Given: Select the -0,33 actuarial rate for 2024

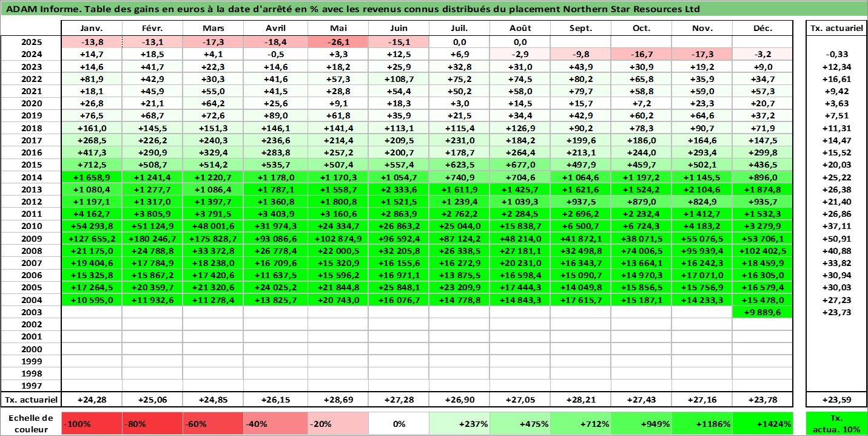Looking at the screenshot, I should (x=836, y=55).
